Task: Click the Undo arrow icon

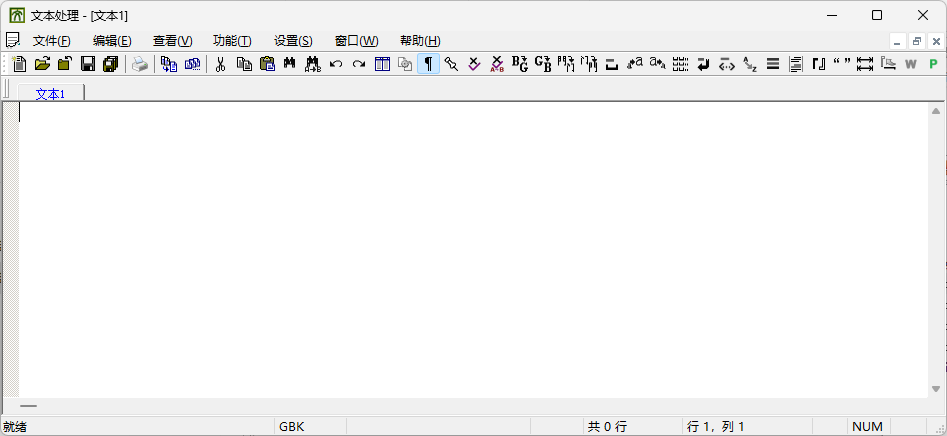Action: pos(336,64)
